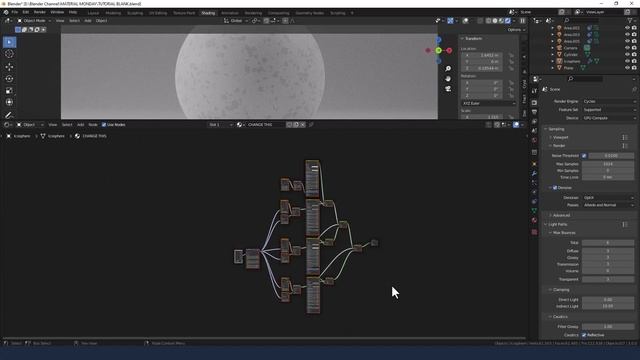Image resolution: width=640 pixels, height=360 pixels.
Task: Collapse the Light Paths panel
Action: click(557, 224)
